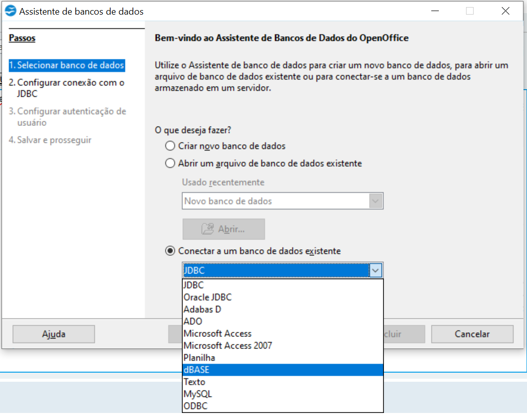Viewport: 527px width, 420px height.
Task: Choose Adabas D in the list
Action: (x=283, y=309)
